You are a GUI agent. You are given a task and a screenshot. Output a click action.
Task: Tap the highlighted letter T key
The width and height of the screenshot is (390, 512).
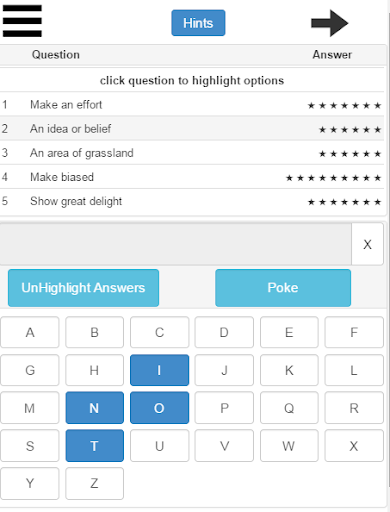click(x=95, y=446)
